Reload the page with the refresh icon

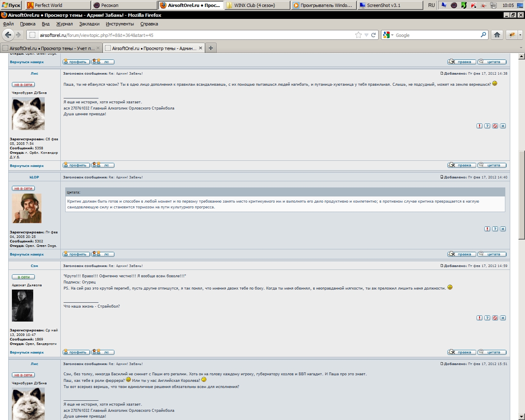coord(374,35)
